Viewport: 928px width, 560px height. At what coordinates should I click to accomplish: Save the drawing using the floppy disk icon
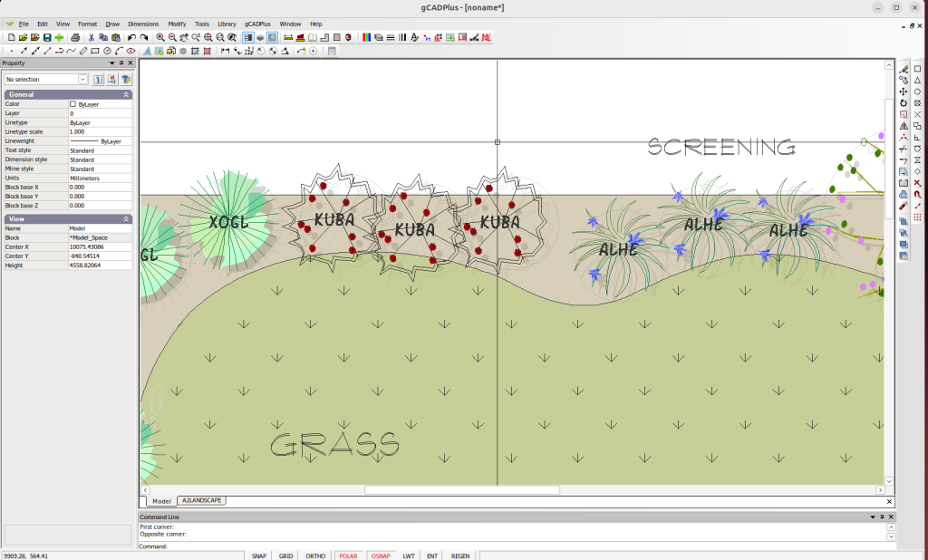pyautogui.click(x=47, y=37)
